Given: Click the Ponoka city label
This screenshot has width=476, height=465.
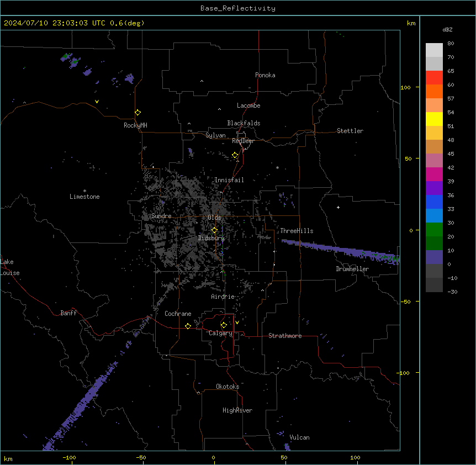Looking at the screenshot, I should click(265, 75).
